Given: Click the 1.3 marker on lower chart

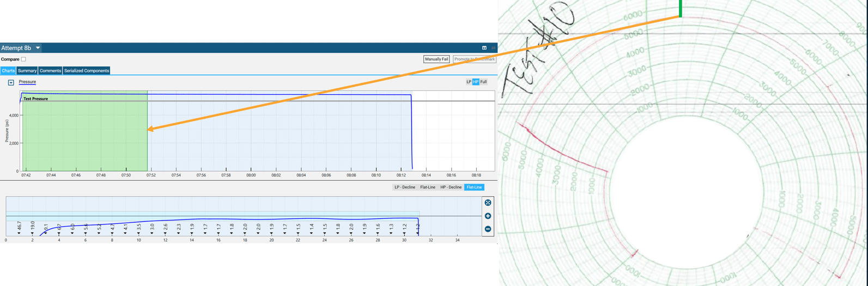Looking at the screenshot, I should tap(391, 227).
